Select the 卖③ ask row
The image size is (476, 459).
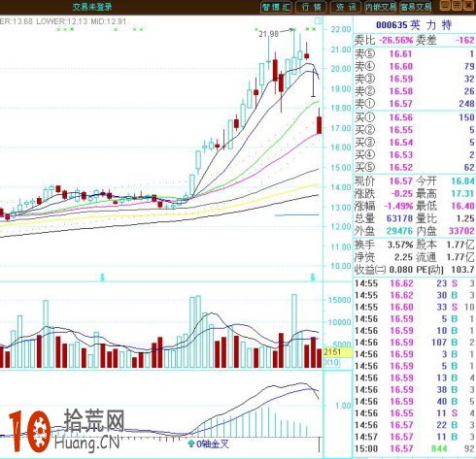coord(415,79)
